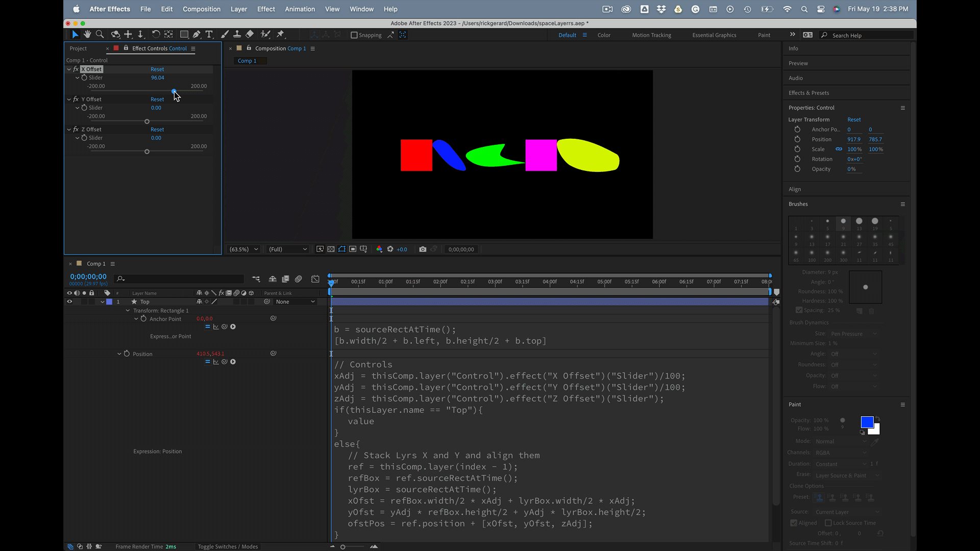This screenshot has width=980, height=551.
Task: Open the Full resolution dropdown
Action: point(288,249)
